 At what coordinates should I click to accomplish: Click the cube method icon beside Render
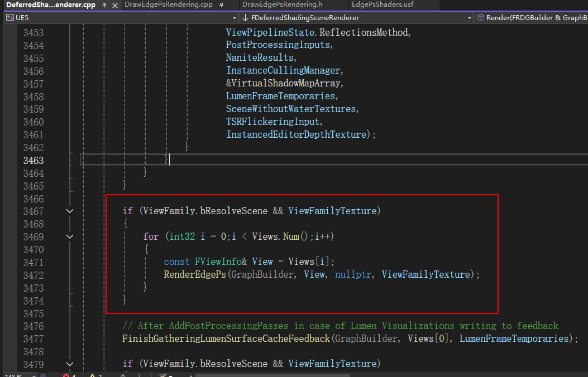click(480, 18)
